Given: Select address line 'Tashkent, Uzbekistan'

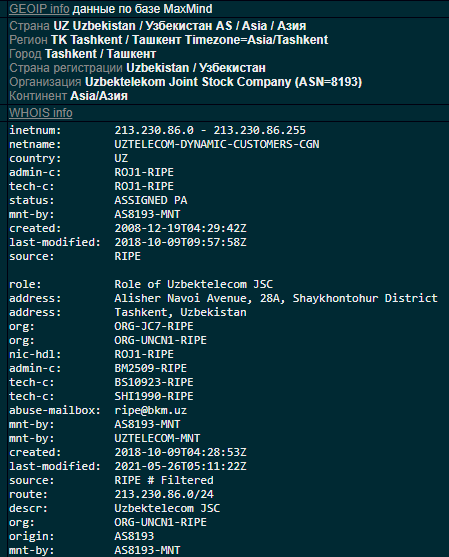Looking at the screenshot, I should (180, 312).
